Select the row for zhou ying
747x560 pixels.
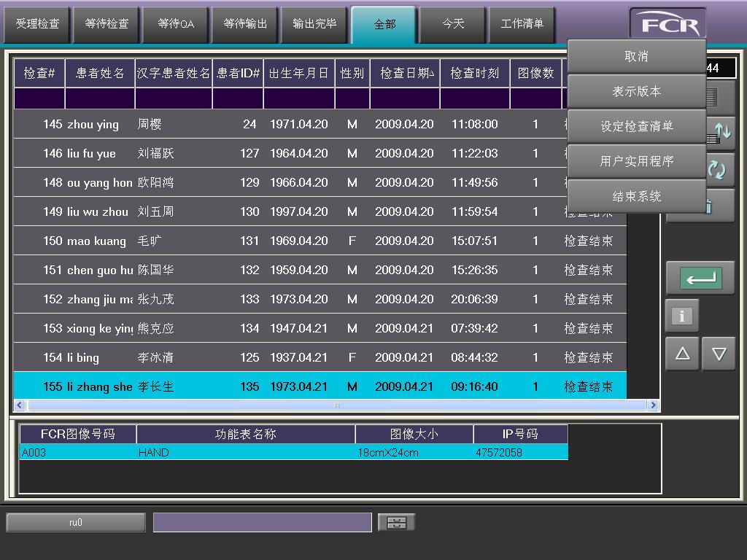[x=320, y=124]
